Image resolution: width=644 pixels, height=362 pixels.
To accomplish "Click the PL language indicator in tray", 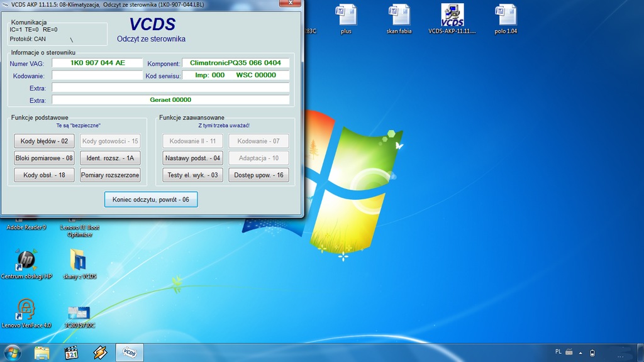I will (558, 352).
